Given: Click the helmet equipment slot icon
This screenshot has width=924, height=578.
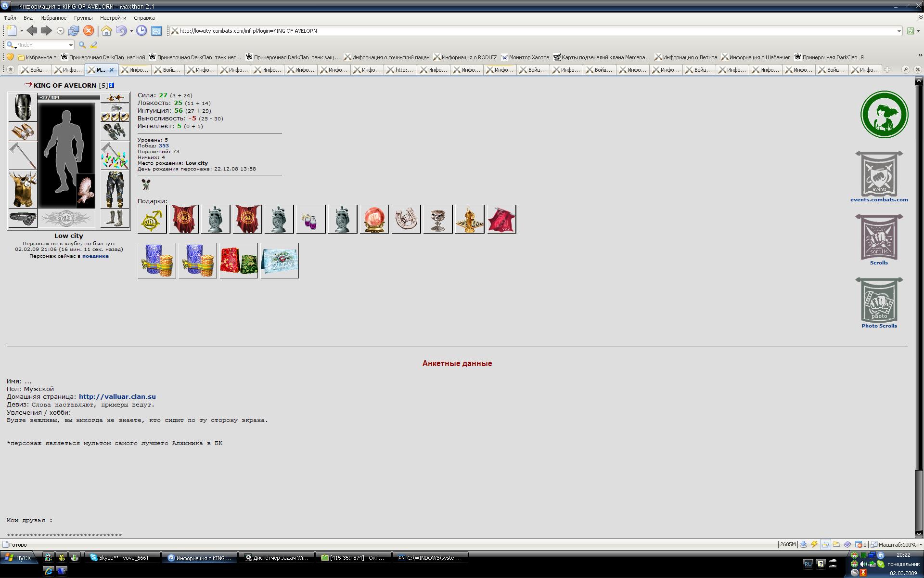Looking at the screenshot, I should (x=23, y=107).
